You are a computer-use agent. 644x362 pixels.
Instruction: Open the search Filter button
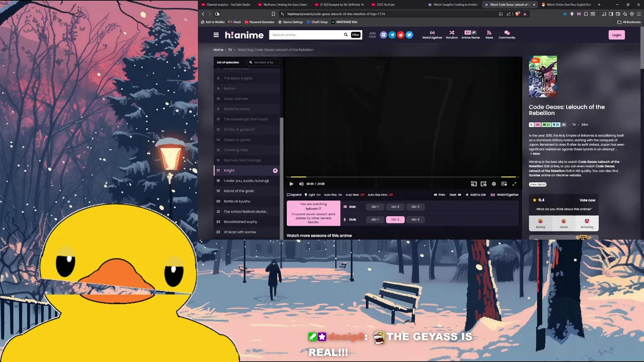(356, 35)
